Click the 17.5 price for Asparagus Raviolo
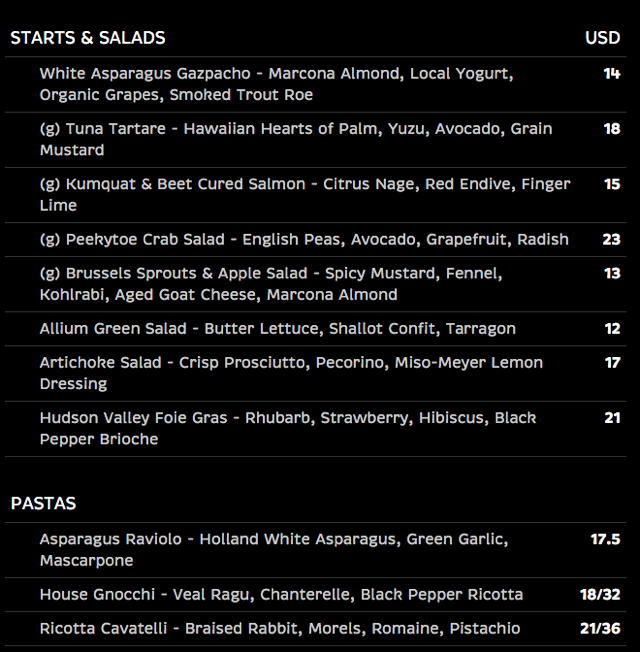 [x=605, y=539]
